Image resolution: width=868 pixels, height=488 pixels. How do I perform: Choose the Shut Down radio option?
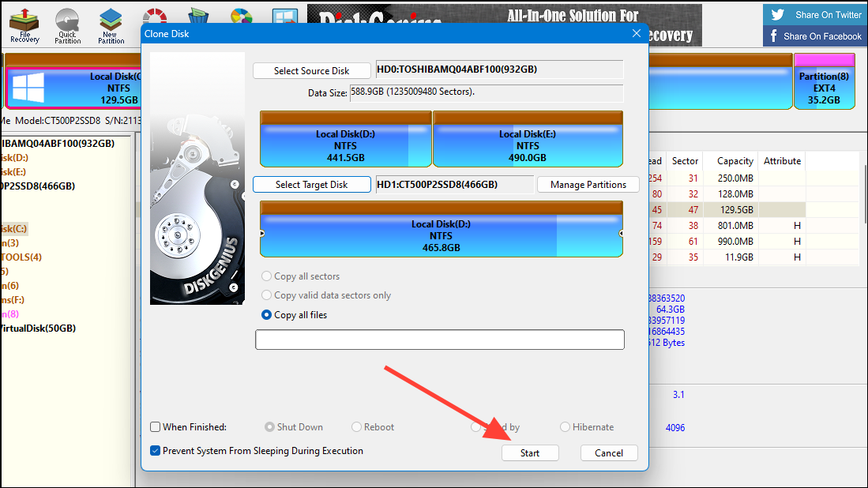click(269, 426)
